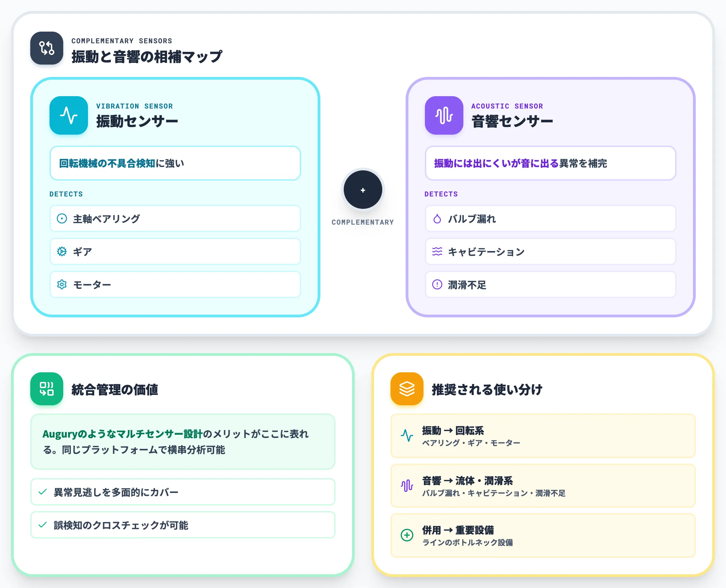The width and height of the screenshot is (726, 588).
Task: Click the dark plus circle
Action: [x=363, y=190]
